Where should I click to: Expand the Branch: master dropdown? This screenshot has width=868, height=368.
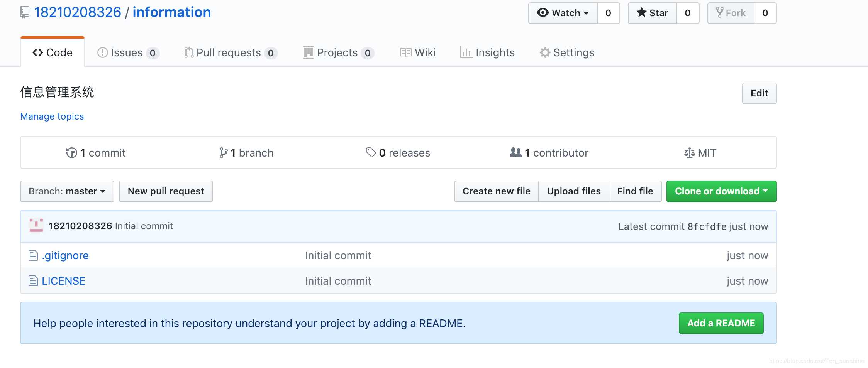coord(67,191)
